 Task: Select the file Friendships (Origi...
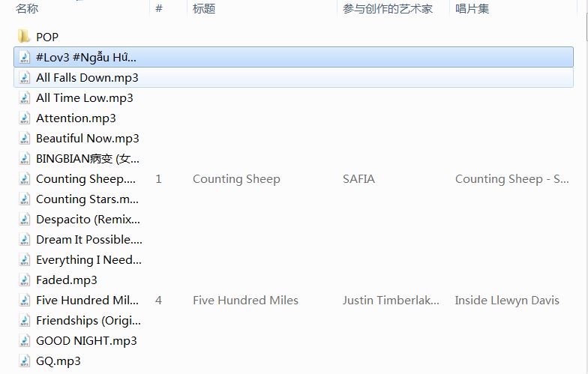(88, 321)
